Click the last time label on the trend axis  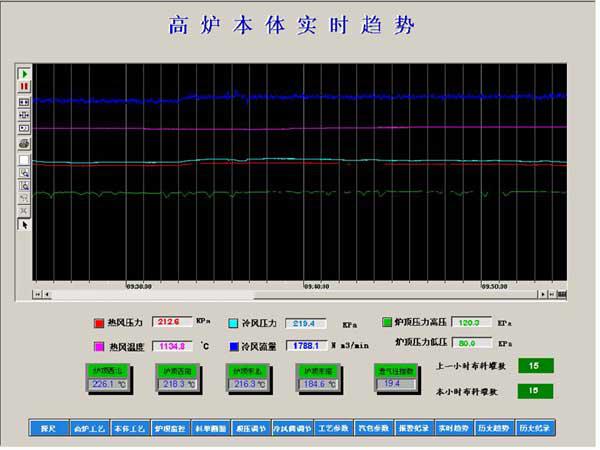495,286
